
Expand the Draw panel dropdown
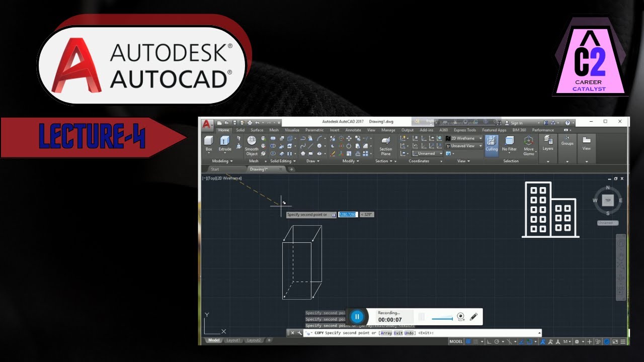[313, 161]
